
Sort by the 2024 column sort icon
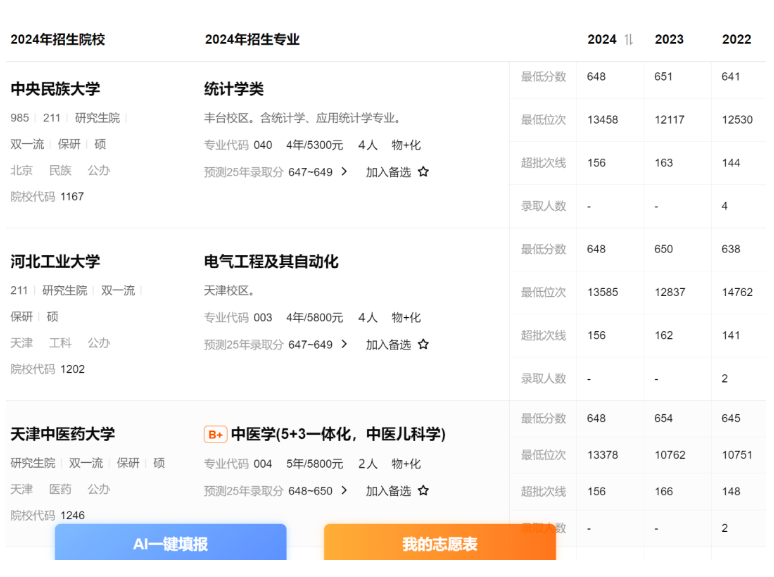click(x=628, y=39)
